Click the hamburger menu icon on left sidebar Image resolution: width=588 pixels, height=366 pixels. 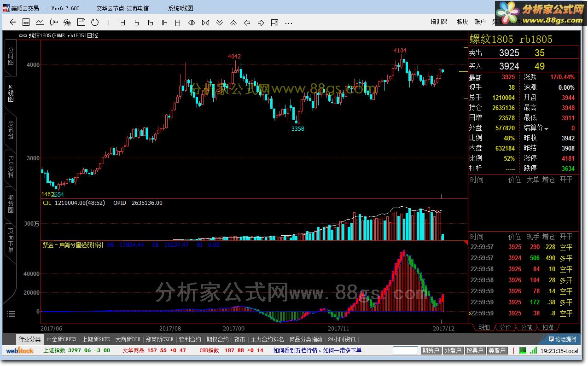(x=11, y=314)
